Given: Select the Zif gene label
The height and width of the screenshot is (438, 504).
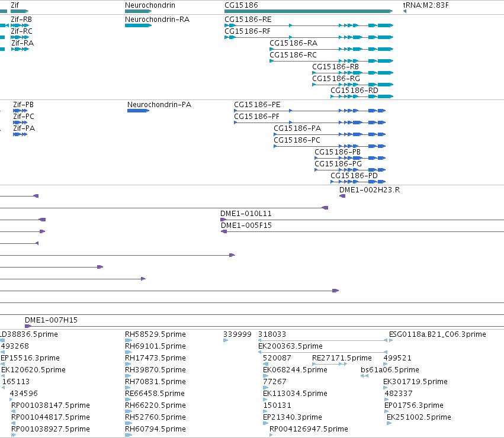Looking at the screenshot, I should point(15,5).
